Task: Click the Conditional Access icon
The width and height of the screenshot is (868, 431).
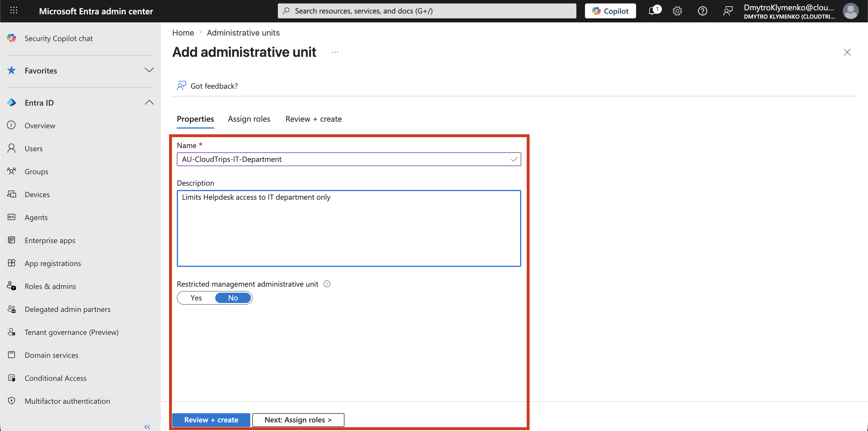Action: point(11,378)
